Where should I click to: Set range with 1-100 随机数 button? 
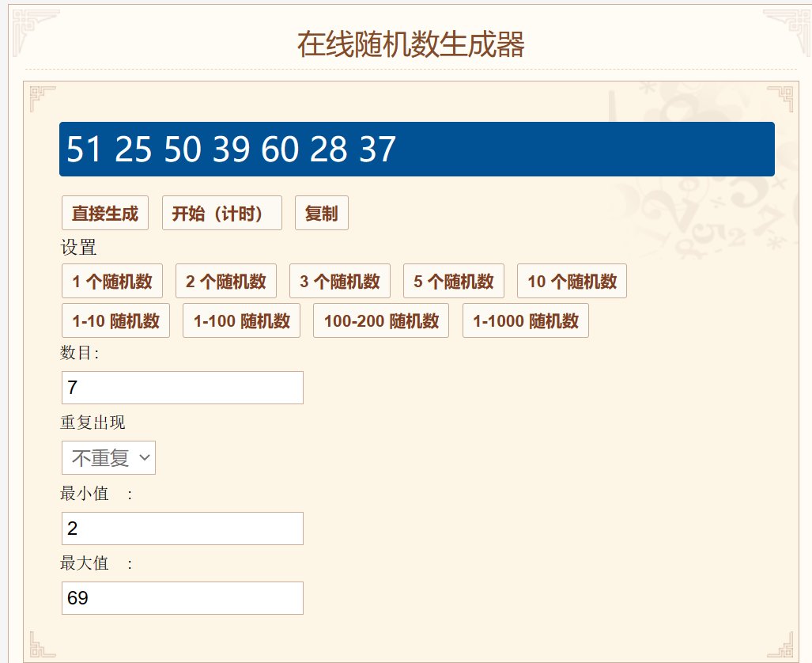(242, 321)
